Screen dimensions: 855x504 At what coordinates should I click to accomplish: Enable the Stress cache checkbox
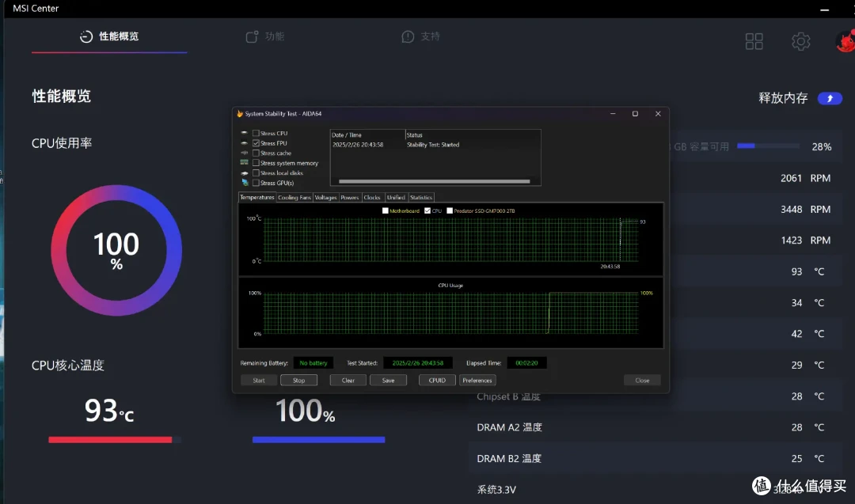click(256, 153)
